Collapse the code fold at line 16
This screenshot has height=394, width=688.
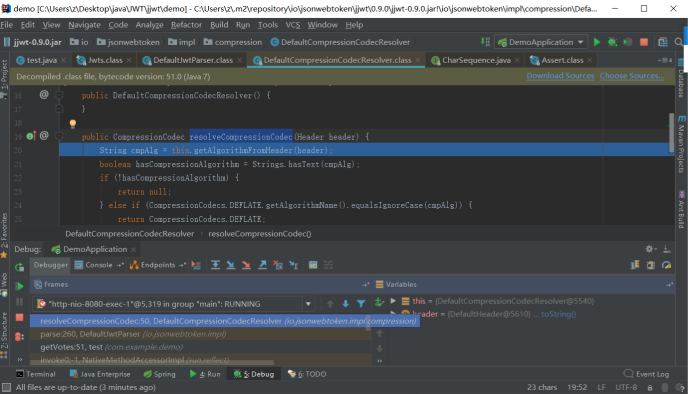tap(59, 95)
